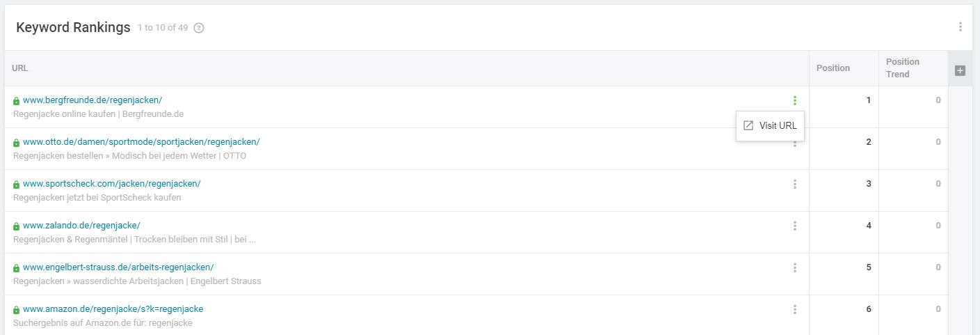Open www.zalando.de/regenjacke/ link
980x335 pixels.
tap(81, 226)
